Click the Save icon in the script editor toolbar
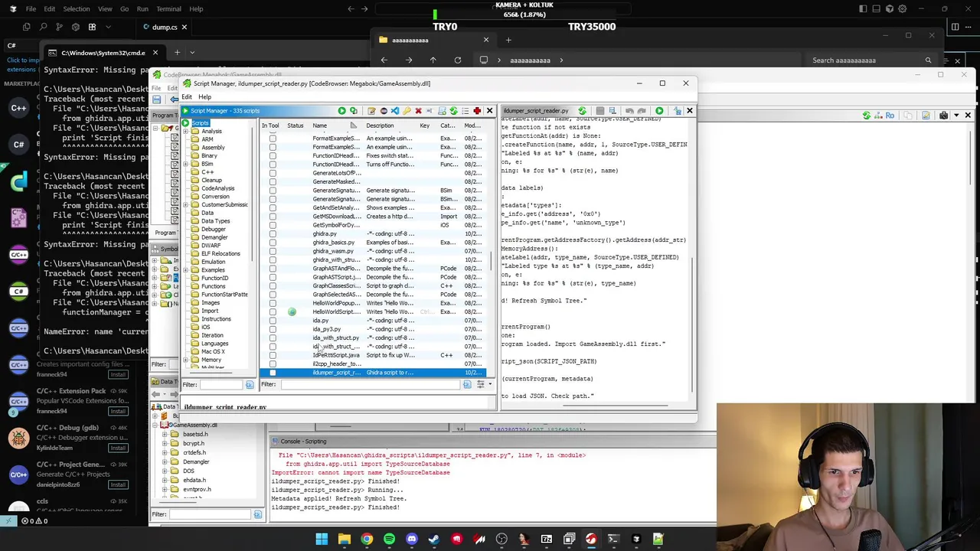Image resolution: width=980 pixels, height=551 pixels. (x=599, y=111)
